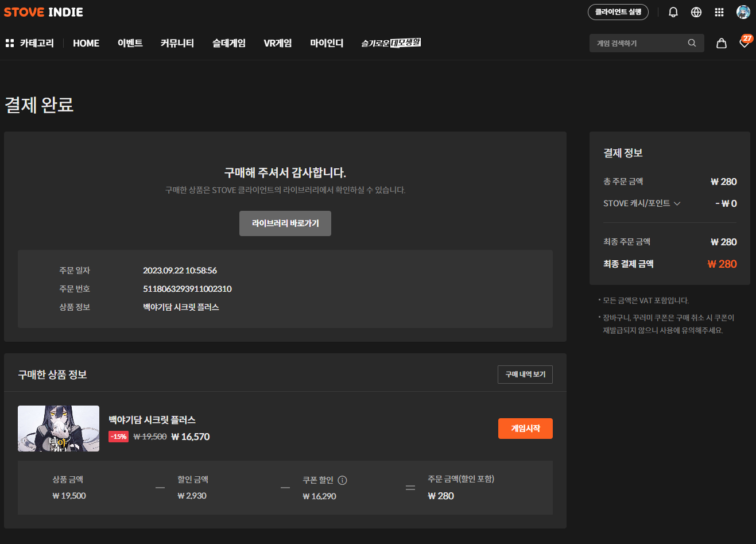
Task: Expand the 카테고리 category menu
Action: point(30,43)
